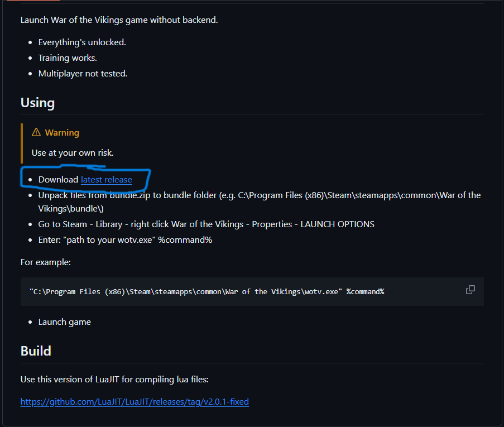Click the word 'Download' before the release link
Viewport: 504px width, 427px height.
(58, 180)
